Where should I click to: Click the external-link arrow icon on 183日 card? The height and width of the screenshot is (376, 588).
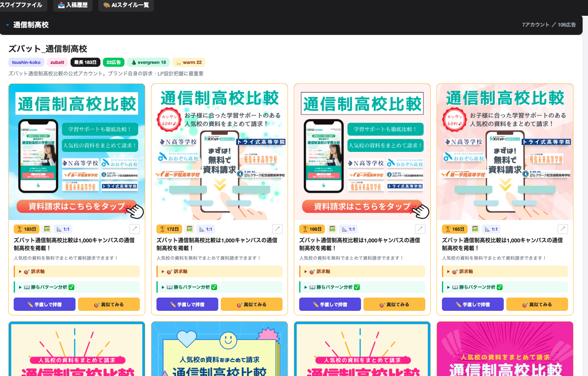pos(134,229)
